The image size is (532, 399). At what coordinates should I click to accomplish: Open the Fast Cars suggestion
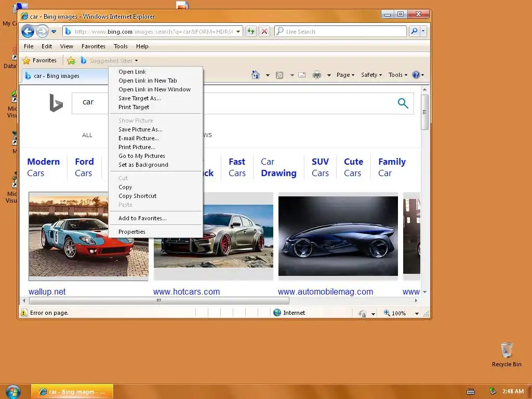pos(237,167)
